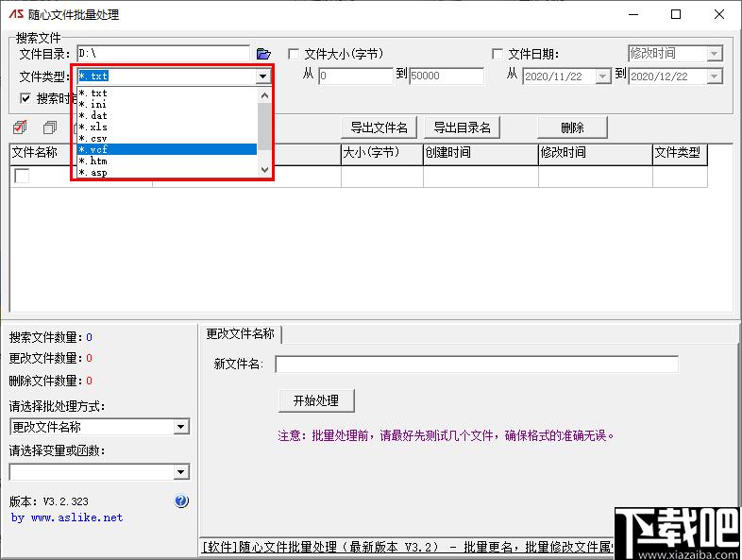Pick *.csv in the file type list

click(167, 138)
